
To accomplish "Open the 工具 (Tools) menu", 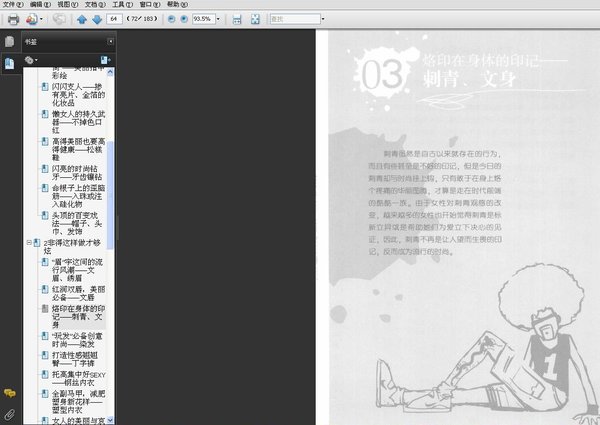I will tap(122, 4).
